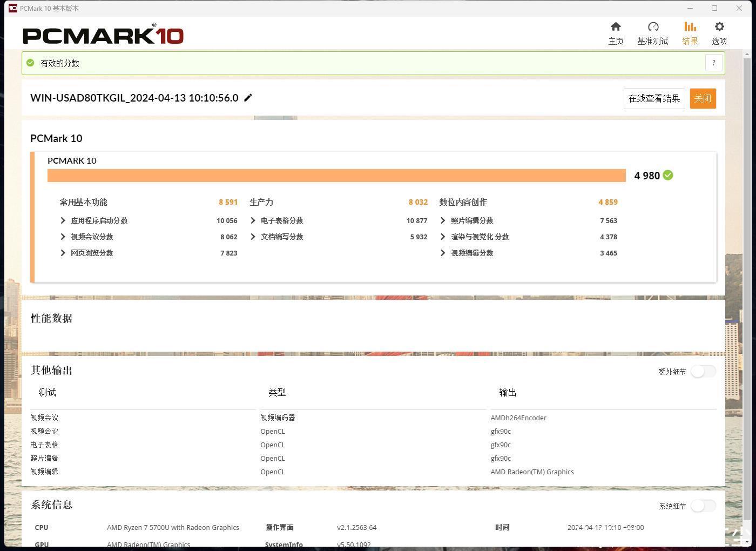Expand 照片编辑分数 row
The width and height of the screenshot is (756, 551).
443,220
